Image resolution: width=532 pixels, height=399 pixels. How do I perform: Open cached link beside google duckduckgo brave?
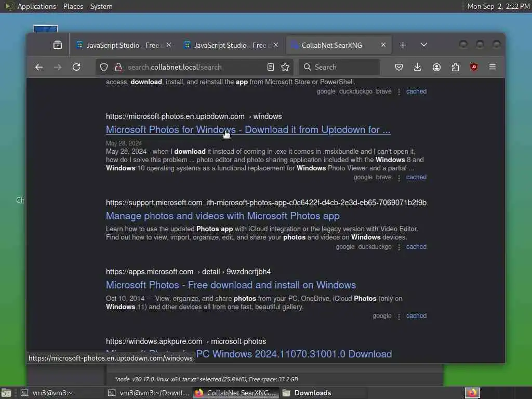416,91
